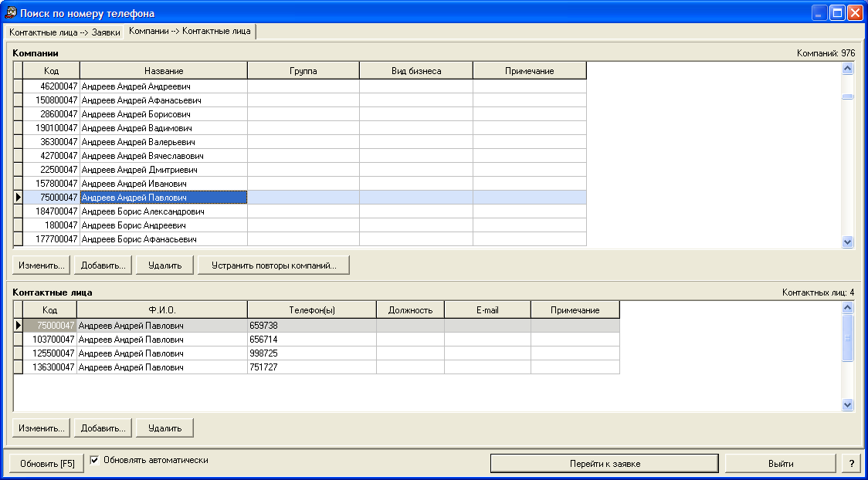Click the down arrow of the Компании scrollbar
The image size is (868, 480).
[x=847, y=241]
